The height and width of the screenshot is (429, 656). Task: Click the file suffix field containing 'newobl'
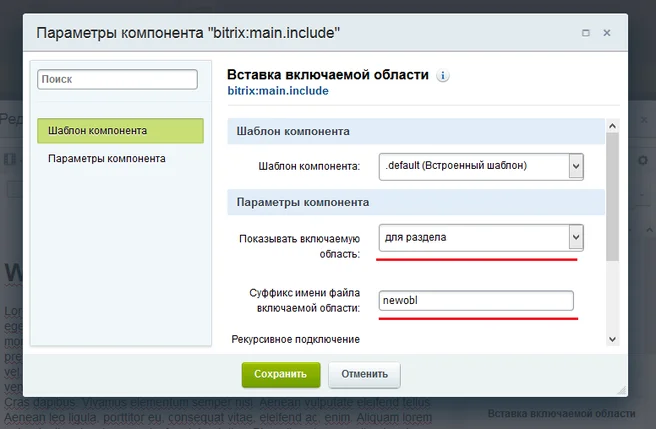(476, 300)
